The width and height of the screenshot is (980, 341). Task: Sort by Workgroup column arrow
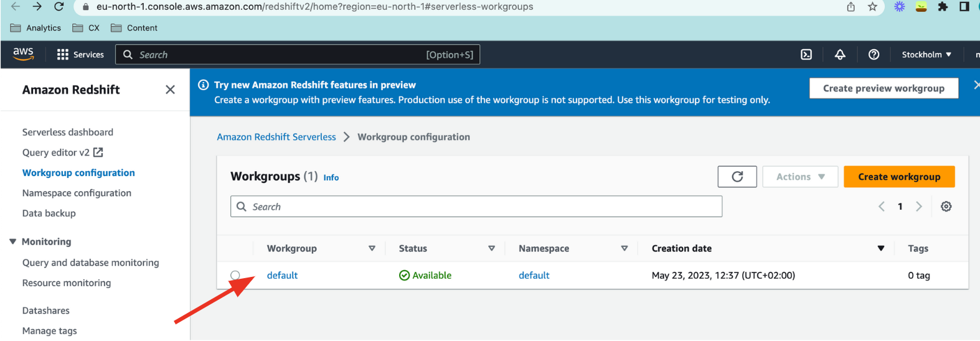click(x=372, y=248)
